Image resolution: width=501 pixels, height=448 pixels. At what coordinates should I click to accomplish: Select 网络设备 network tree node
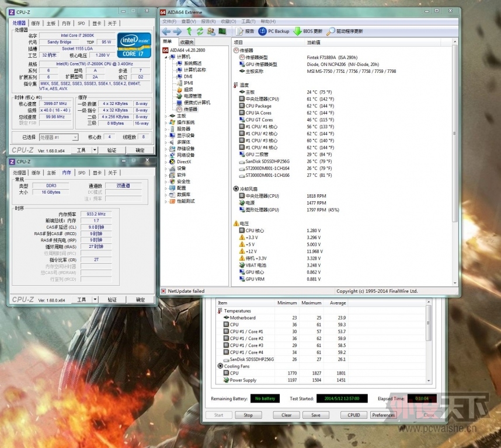[x=182, y=155]
